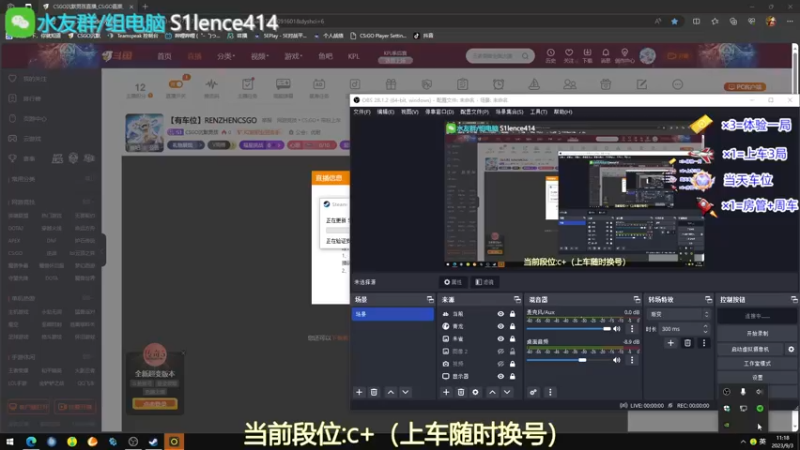The height and width of the screenshot is (450, 800).
Task: Open Steam from the taskbar
Action: [x=153, y=441]
